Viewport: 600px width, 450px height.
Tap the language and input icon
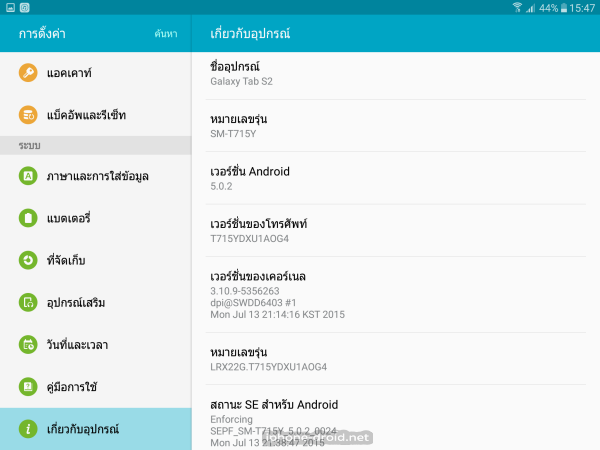click(x=28, y=176)
